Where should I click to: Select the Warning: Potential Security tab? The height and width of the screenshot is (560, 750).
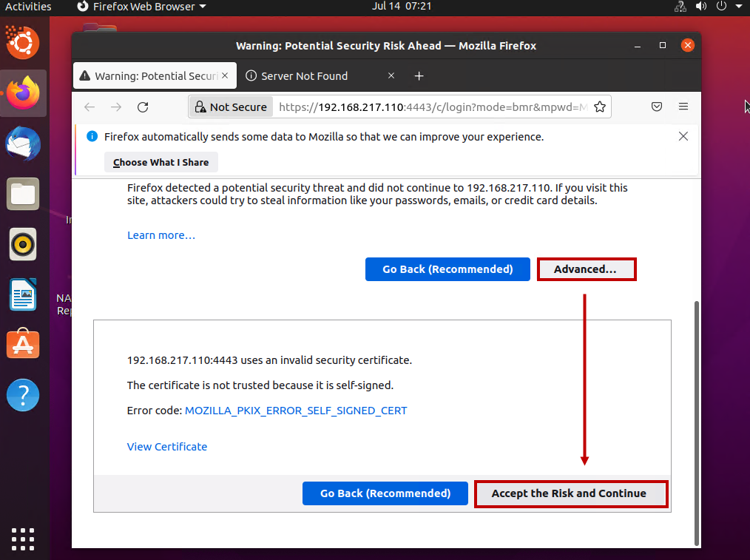155,76
